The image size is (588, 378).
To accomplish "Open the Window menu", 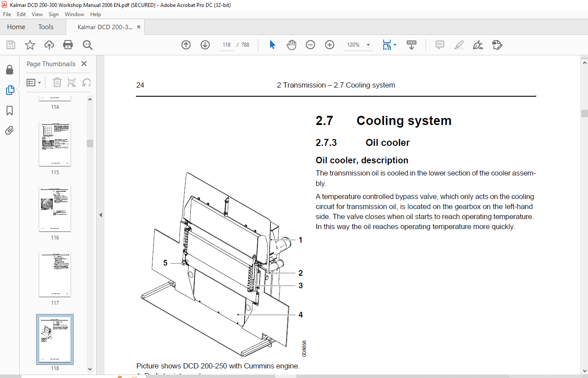I will [x=74, y=14].
